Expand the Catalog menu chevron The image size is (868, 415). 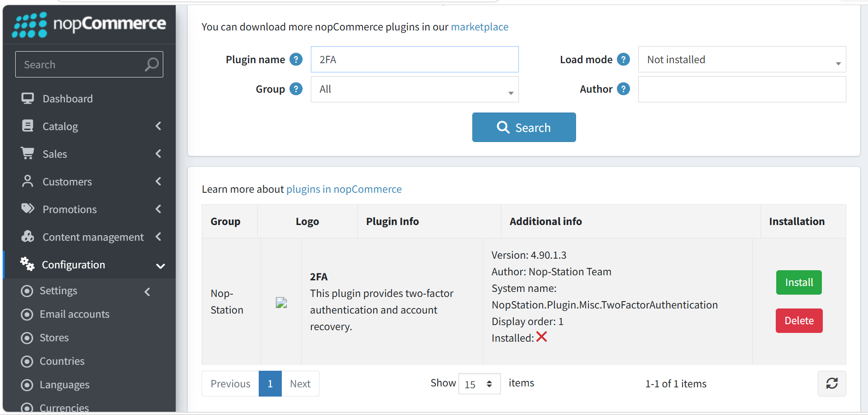(159, 126)
